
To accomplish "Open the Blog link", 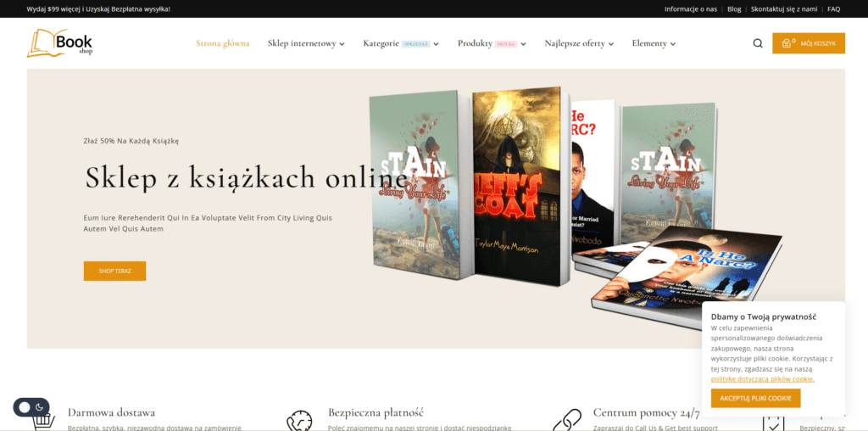I will coord(734,8).
